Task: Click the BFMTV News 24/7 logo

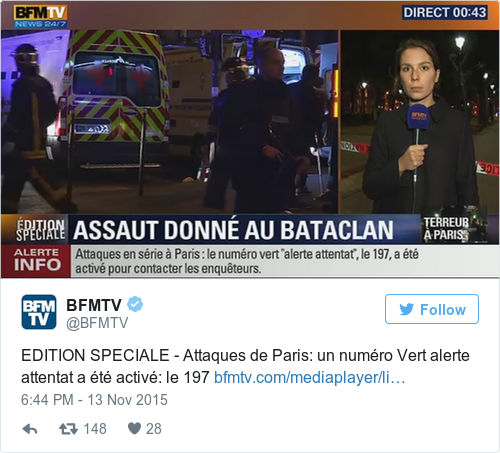Action: point(41,16)
